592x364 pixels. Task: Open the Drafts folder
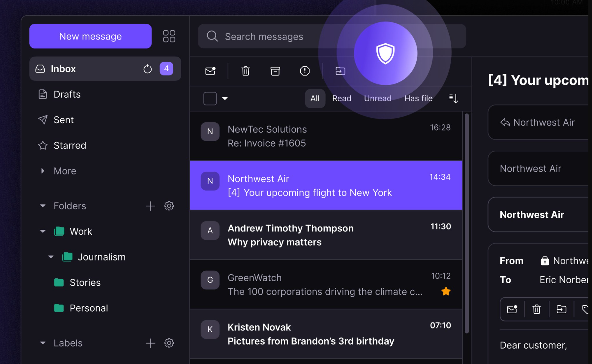tap(67, 94)
